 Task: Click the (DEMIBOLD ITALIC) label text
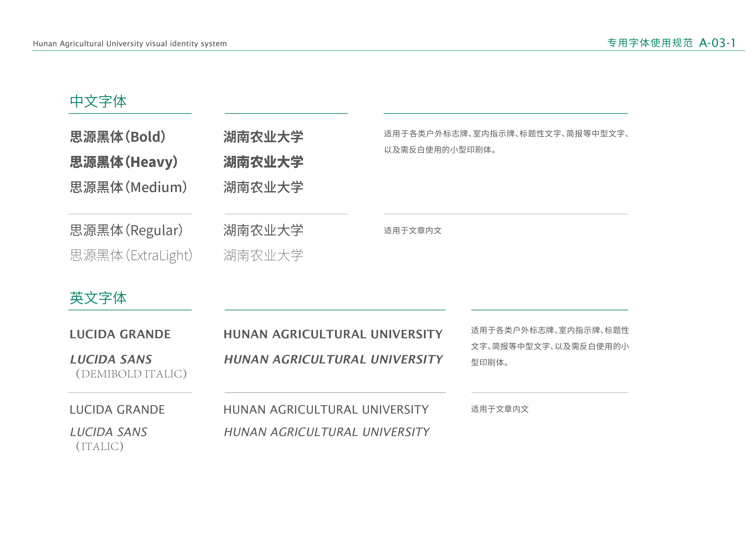pos(131,374)
